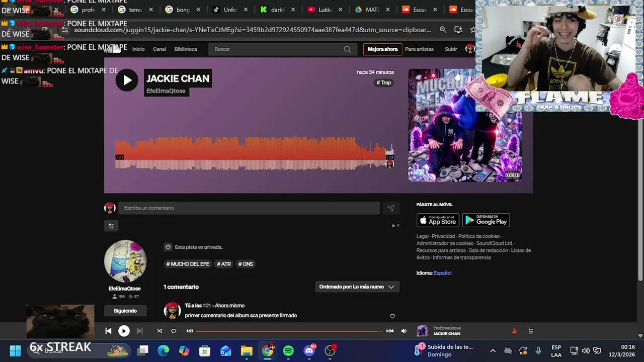Image resolution: width=644 pixels, height=362 pixels.
Task: Click the Buscar search field
Action: 282,49
